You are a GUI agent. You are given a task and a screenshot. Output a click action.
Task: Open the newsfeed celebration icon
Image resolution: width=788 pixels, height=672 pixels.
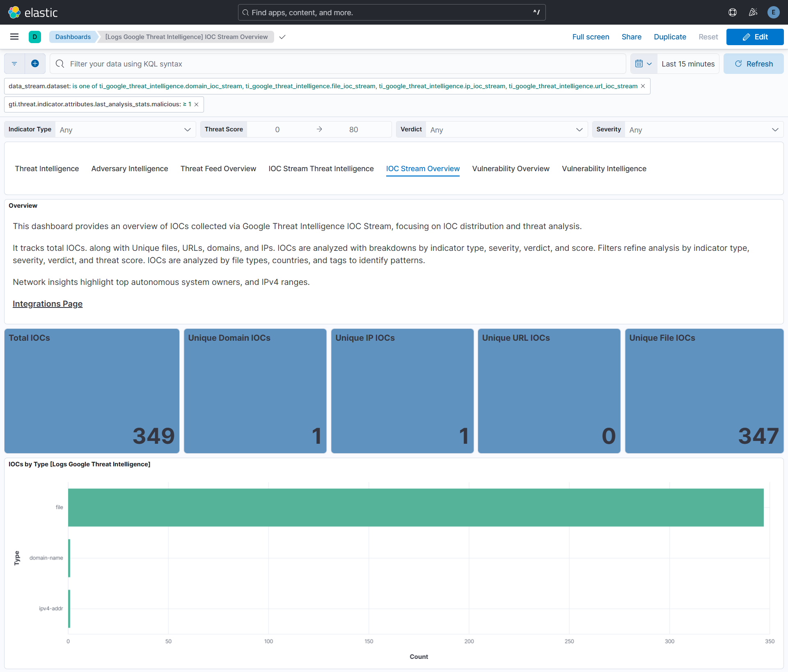click(753, 12)
